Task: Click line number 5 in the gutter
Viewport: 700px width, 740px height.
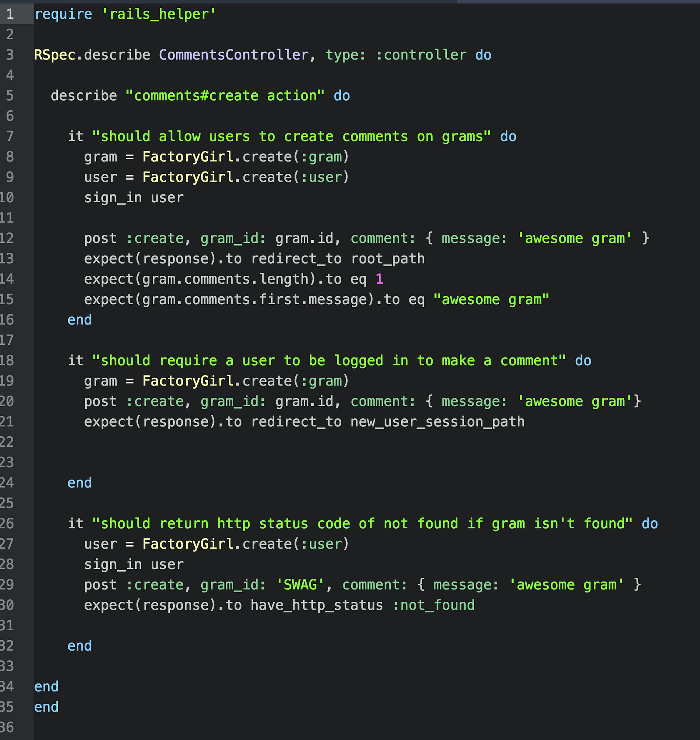Action: pos(10,95)
